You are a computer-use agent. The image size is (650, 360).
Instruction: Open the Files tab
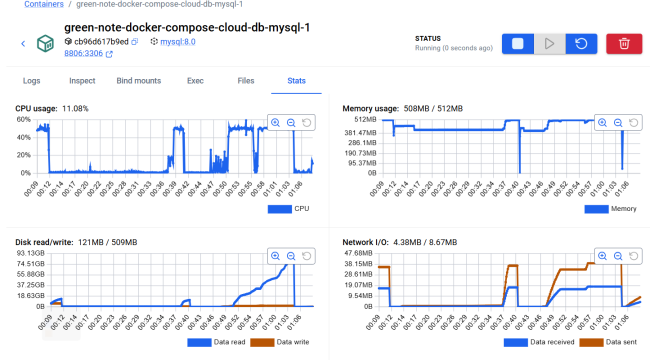coord(246,81)
